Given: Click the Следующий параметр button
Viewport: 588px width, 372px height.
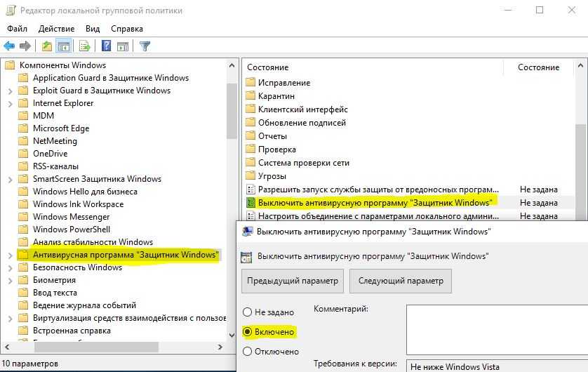Looking at the screenshot, I should tap(401, 281).
